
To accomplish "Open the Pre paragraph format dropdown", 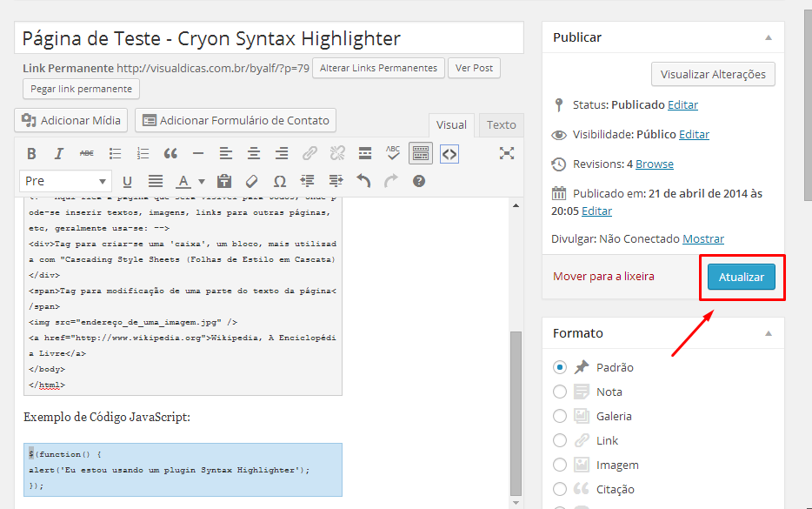I will (66, 182).
